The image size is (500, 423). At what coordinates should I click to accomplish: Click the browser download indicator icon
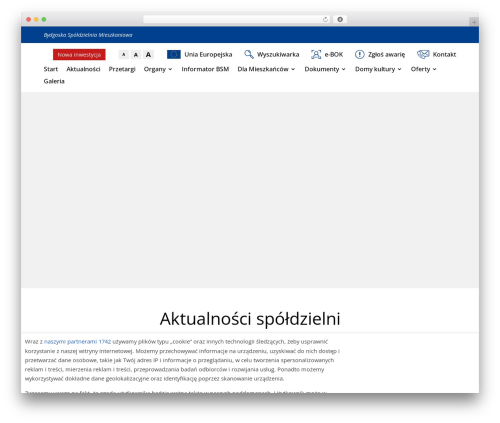[x=340, y=19]
